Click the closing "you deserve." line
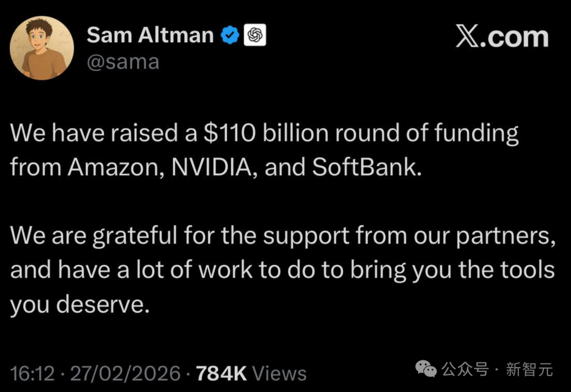Image resolution: width=571 pixels, height=392 pixels. 77,304
